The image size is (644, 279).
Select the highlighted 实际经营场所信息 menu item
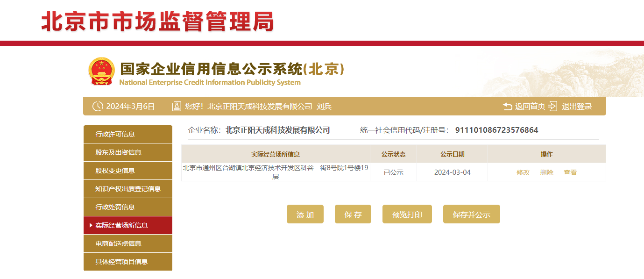[x=128, y=225]
